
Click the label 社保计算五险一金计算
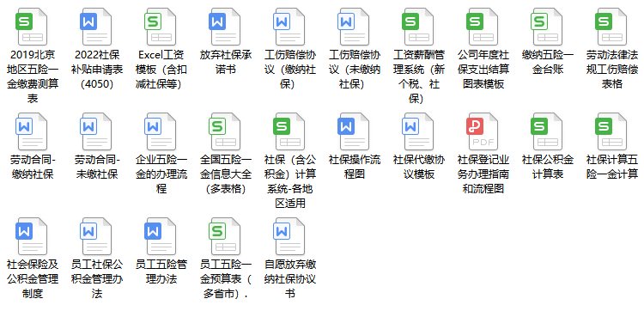(612, 167)
